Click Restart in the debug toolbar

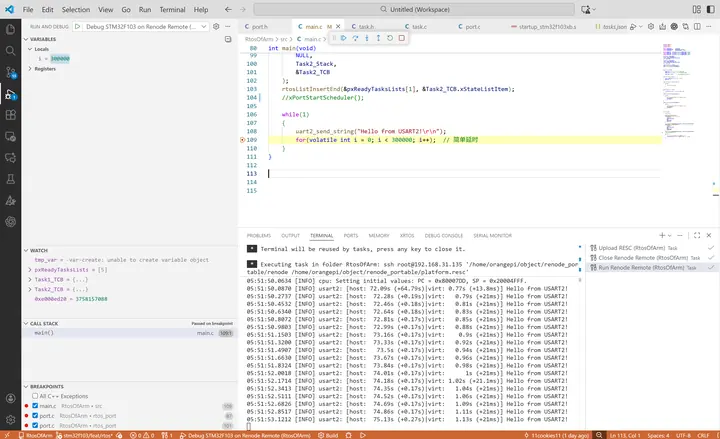pyautogui.click(x=389, y=38)
